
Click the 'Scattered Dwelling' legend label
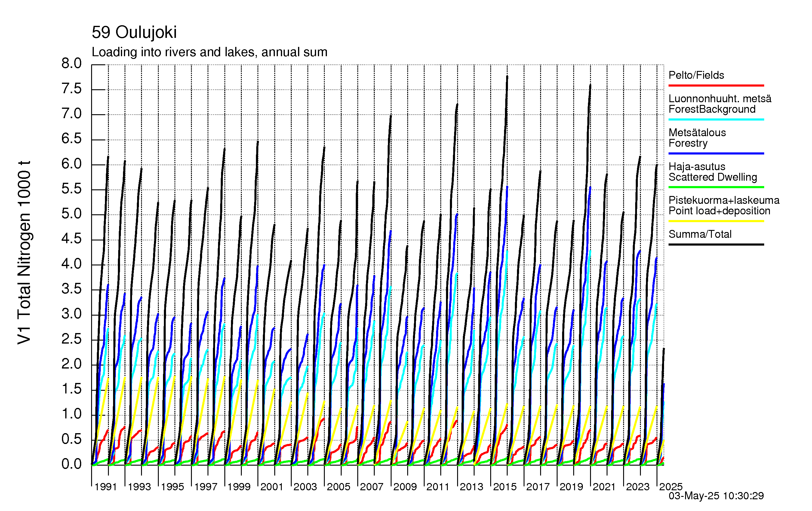713,177
